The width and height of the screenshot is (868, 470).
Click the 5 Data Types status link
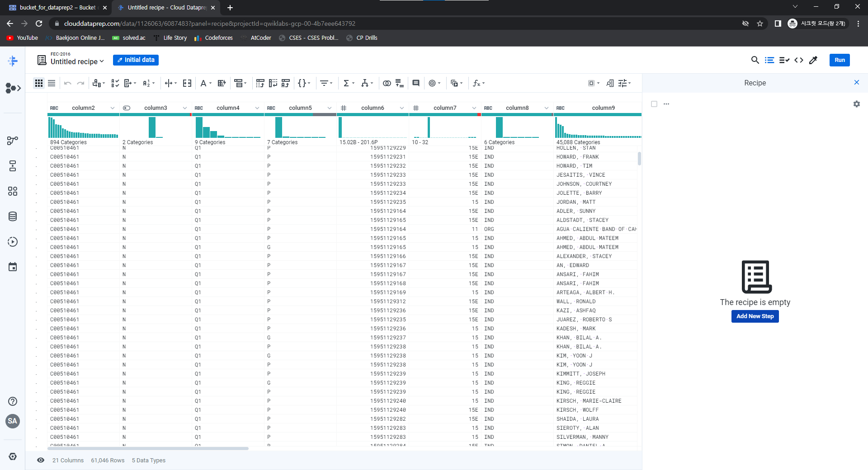point(149,461)
